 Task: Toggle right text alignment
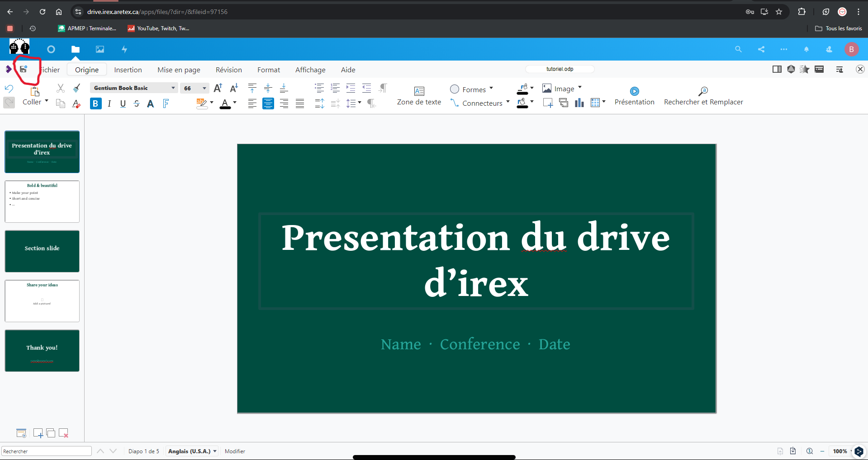pos(284,103)
